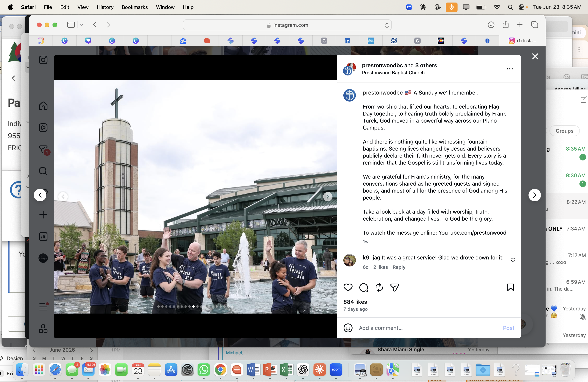588x382 pixels.
Task: Go to Instagram Home in sidebar
Action: pos(43,106)
